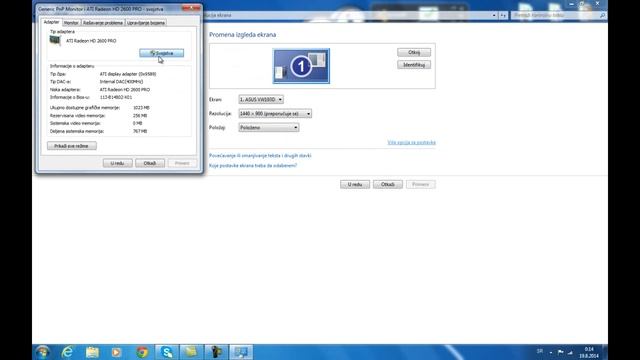Launch Google Chrome from taskbar
The image size is (640, 360).
[x=142, y=352]
